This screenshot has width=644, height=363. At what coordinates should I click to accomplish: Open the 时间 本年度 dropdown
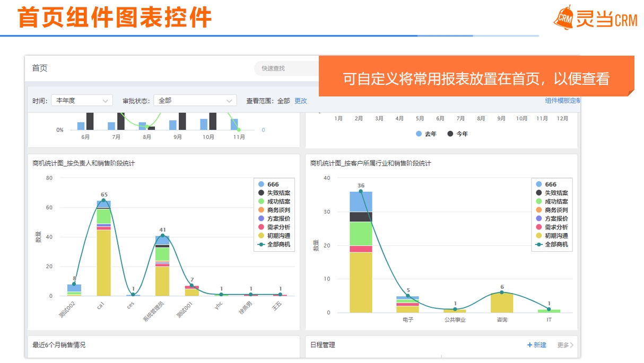click(82, 101)
